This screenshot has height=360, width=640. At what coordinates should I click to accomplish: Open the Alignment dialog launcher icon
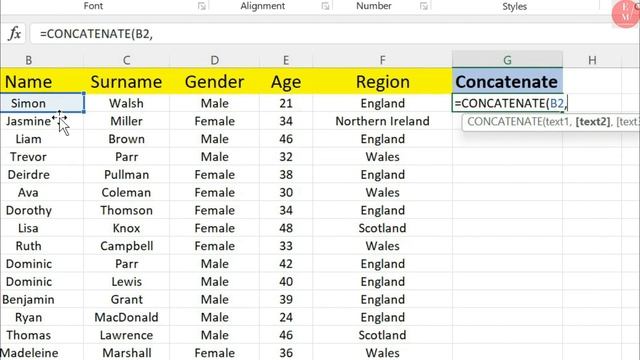pyautogui.click(x=325, y=6)
